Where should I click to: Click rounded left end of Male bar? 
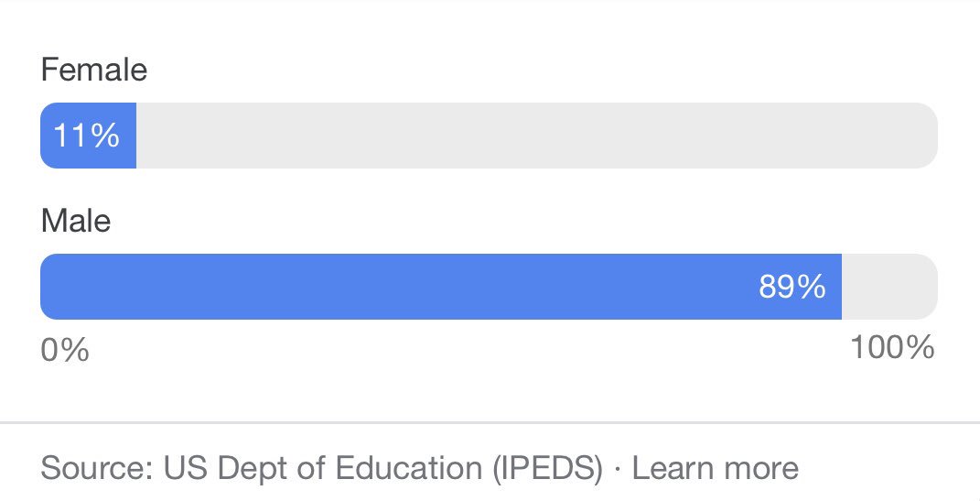point(50,287)
